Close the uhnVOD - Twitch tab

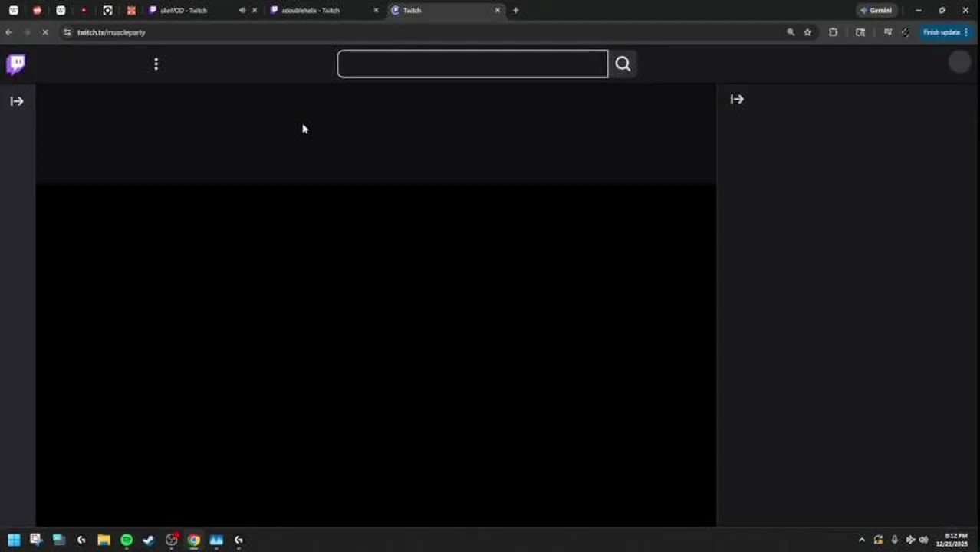point(255,11)
